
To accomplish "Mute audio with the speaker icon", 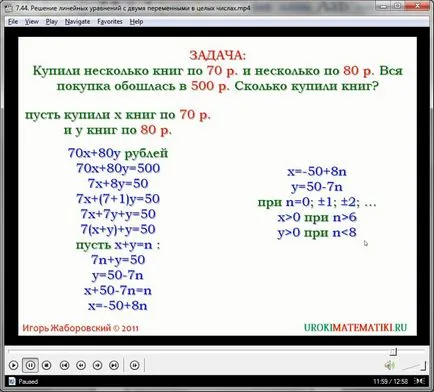I will (390, 366).
